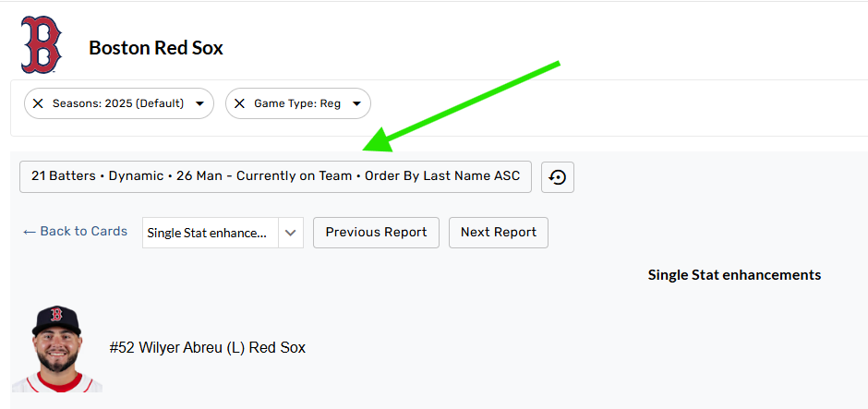
Task: Remove the Game Type filter using its X
Action: tap(239, 103)
